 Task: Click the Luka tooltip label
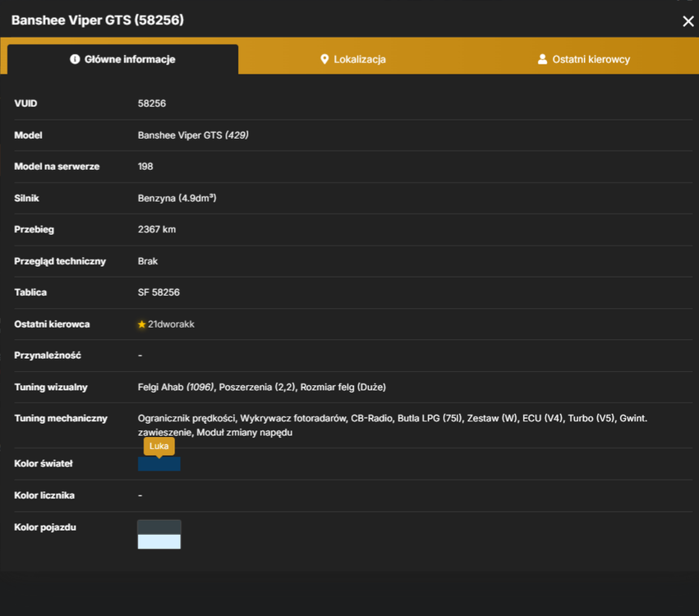point(159,446)
